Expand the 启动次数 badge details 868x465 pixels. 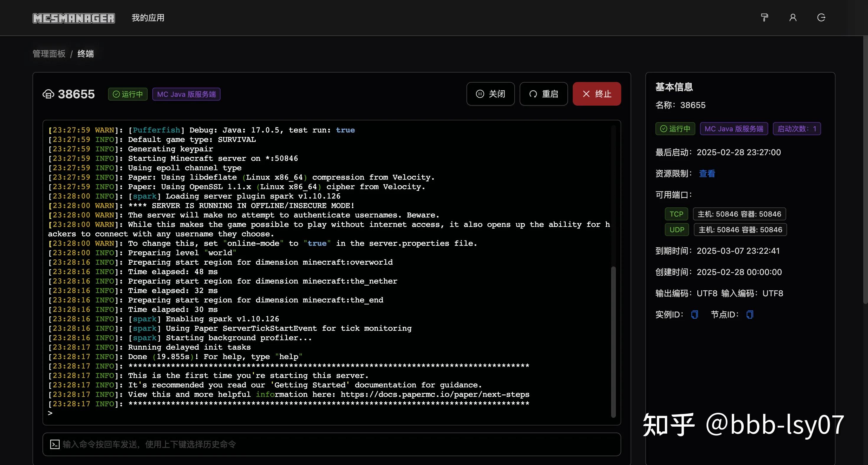[x=797, y=129]
